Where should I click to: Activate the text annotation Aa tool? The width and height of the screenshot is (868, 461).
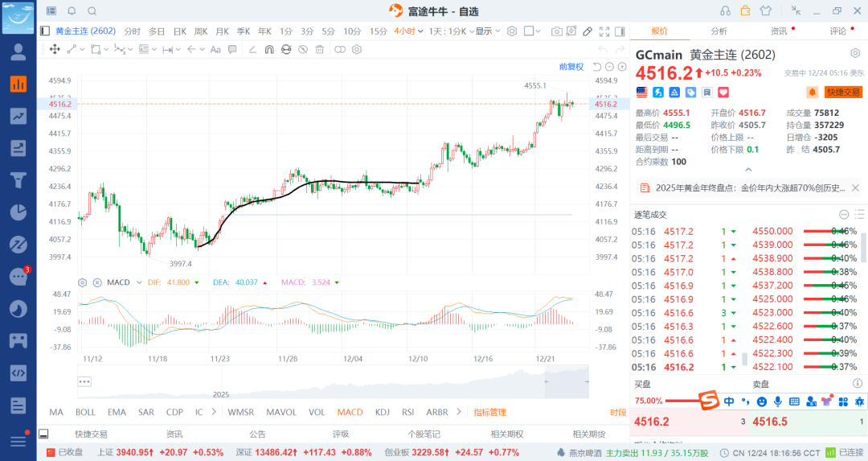215,49
